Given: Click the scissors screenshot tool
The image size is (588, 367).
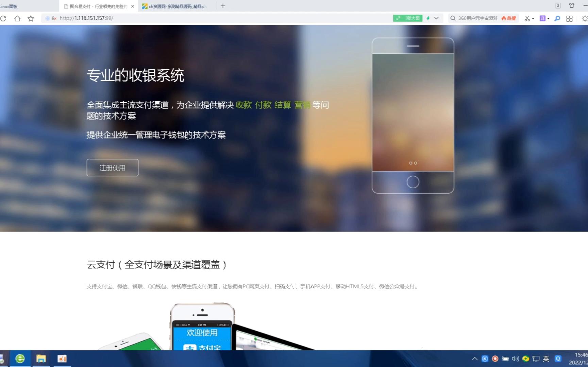Looking at the screenshot, I should tap(527, 18).
